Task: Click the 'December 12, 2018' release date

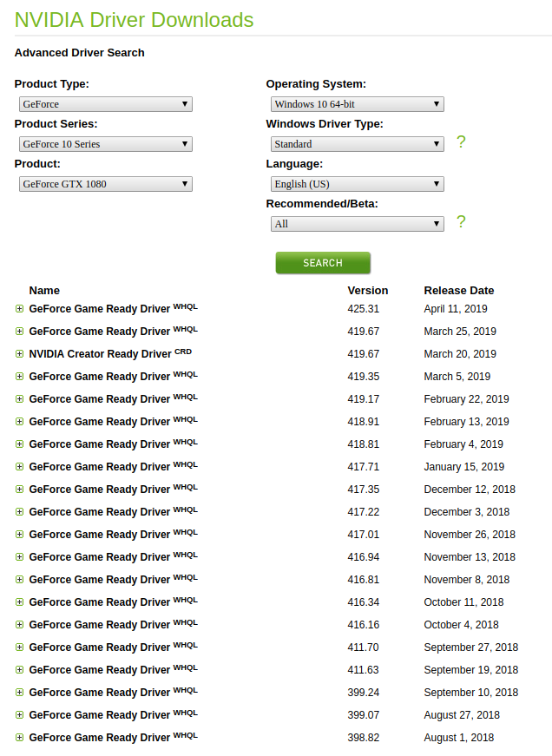Action: tap(470, 490)
